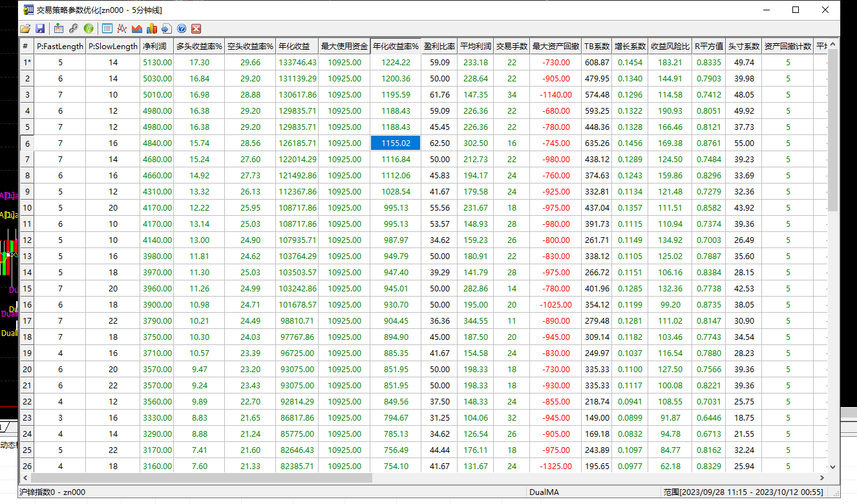The height and width of the screenshot is (504, 857).
Task: Click annualized return 133746.43
Action: pos(297,62)
